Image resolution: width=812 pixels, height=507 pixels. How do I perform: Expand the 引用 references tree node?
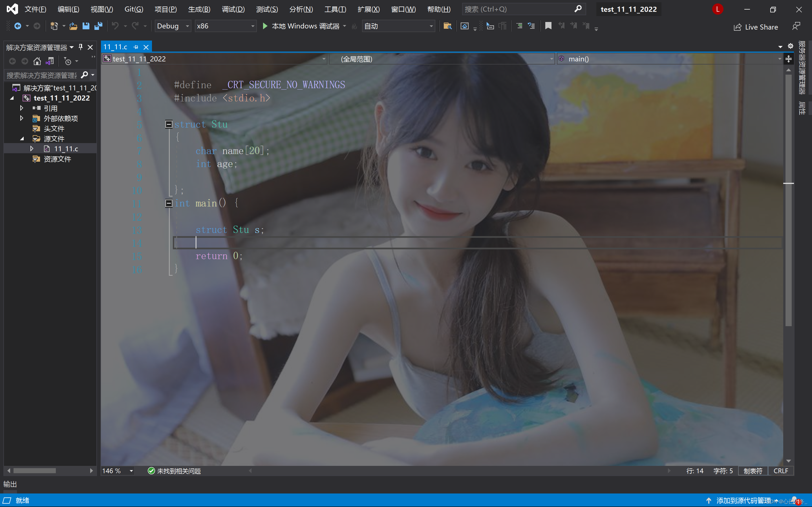(x=22, y=108)
